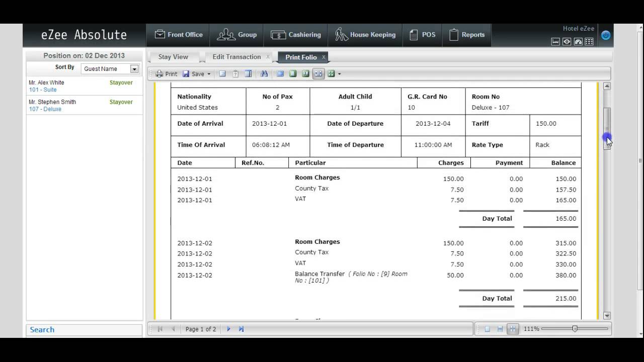The image size is (644, 362).
Task: Expand the Search panel
Action: [42, 330]
